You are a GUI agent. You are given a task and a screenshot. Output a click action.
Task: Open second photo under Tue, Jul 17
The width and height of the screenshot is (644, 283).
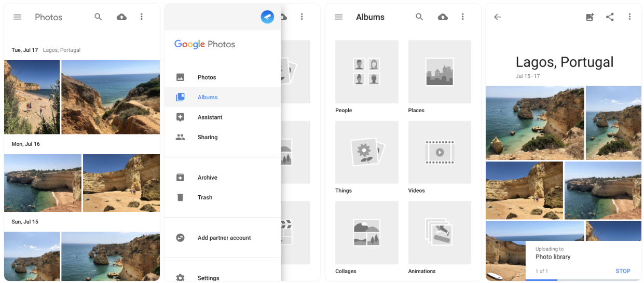tap(111, 97)
